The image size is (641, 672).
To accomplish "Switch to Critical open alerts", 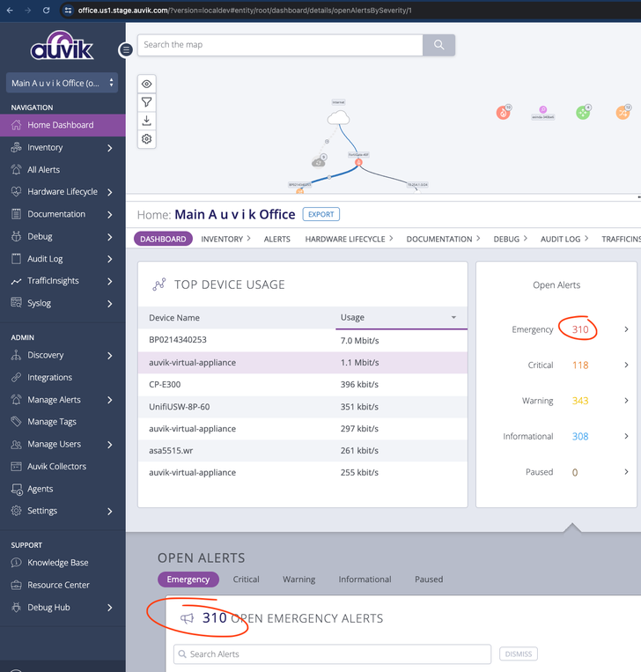I will (246, 580).
